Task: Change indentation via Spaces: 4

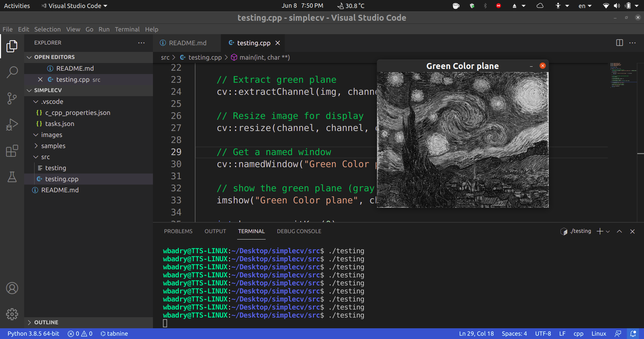Action: tap(514, 334)
